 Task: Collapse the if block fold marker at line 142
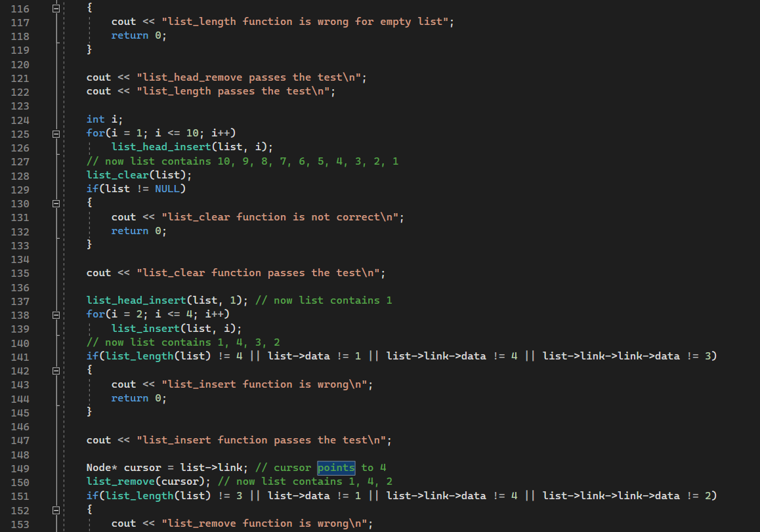(x=56, y=371)
